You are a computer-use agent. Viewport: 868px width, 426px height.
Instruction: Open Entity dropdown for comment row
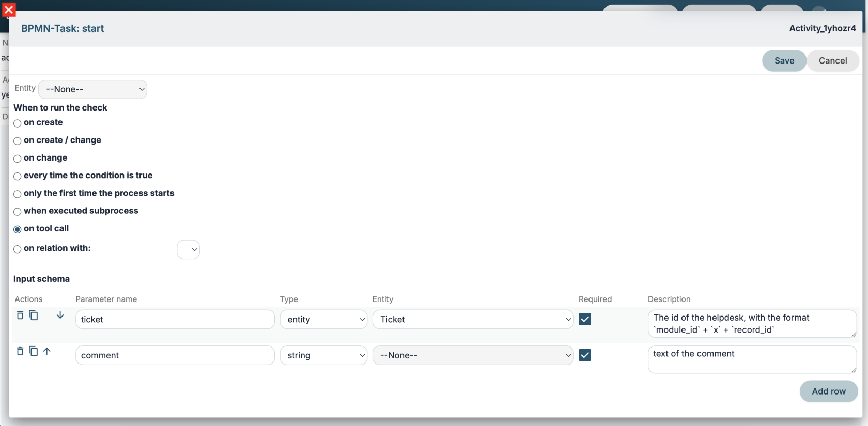473,355
